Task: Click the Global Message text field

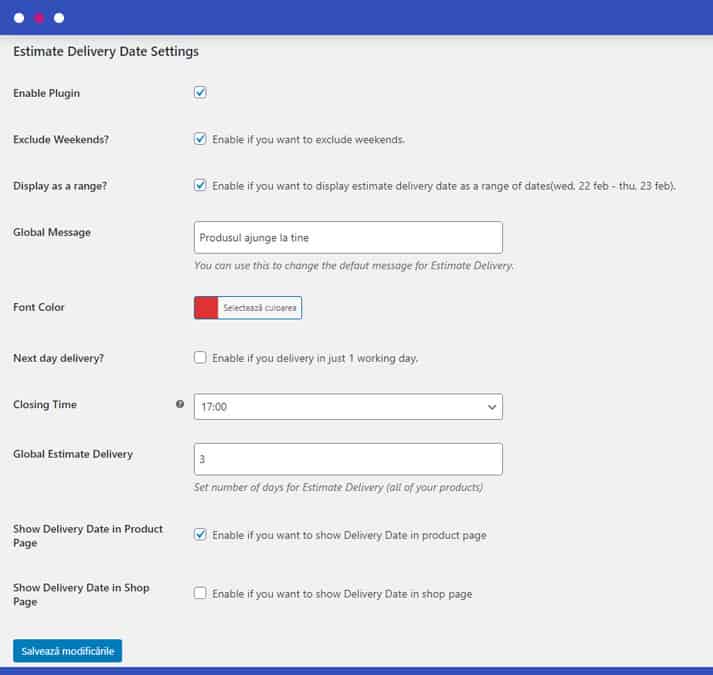Action: pyautogui.click(x=348, y=237)
